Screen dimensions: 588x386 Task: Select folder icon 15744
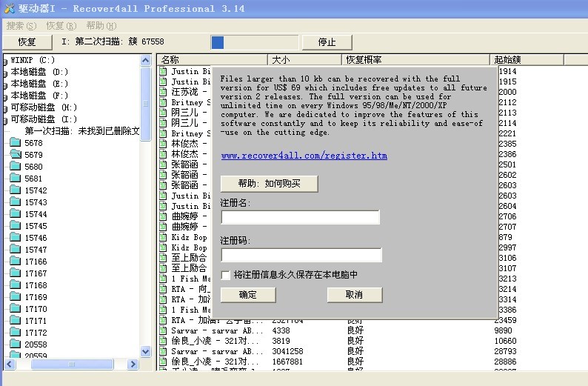pyautogui.click(x=16, y=214)
